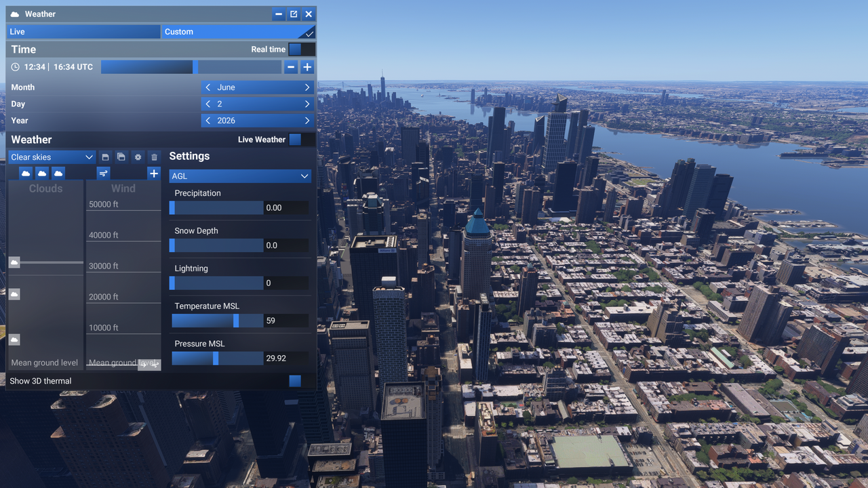
Task: Click the Pressure MSL value 29.92
Action: click(287, 359)
